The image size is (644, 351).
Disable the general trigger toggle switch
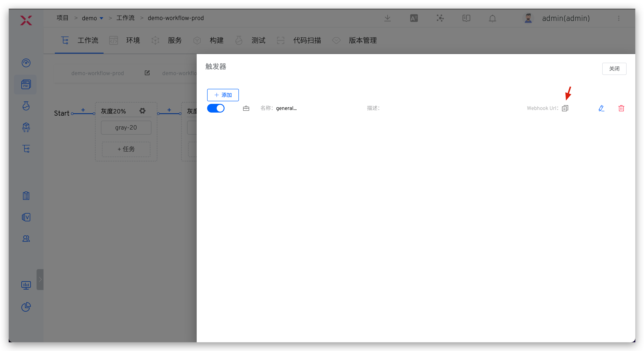coord(216,108)
